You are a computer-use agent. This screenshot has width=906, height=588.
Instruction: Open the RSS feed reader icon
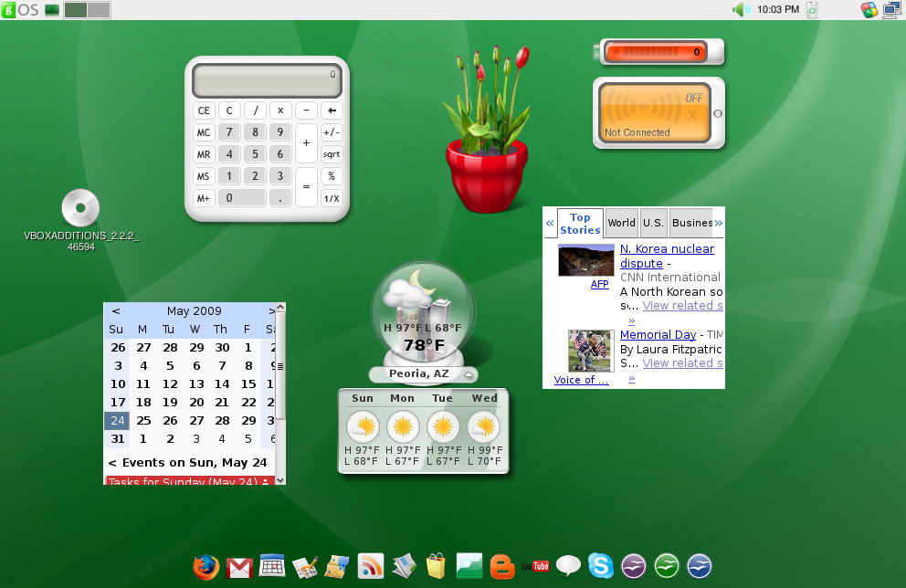(371, 567)
